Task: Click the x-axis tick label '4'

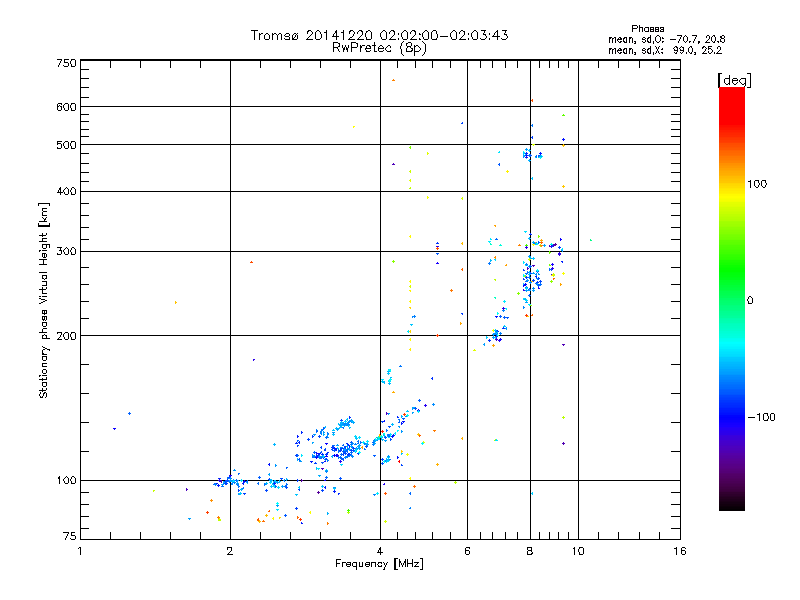Action: tap(380, 551)
